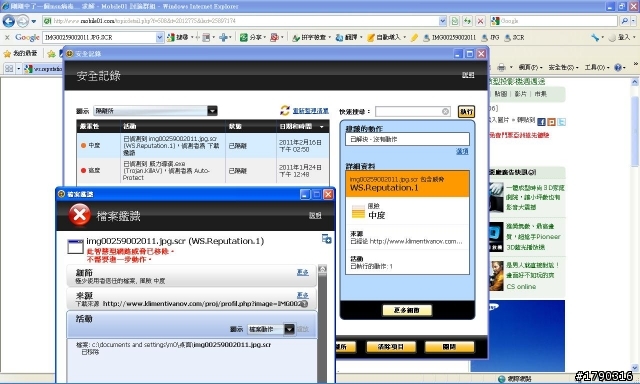
Task: Open the recent pages arrow beside forward button
Action: (33, 21)
